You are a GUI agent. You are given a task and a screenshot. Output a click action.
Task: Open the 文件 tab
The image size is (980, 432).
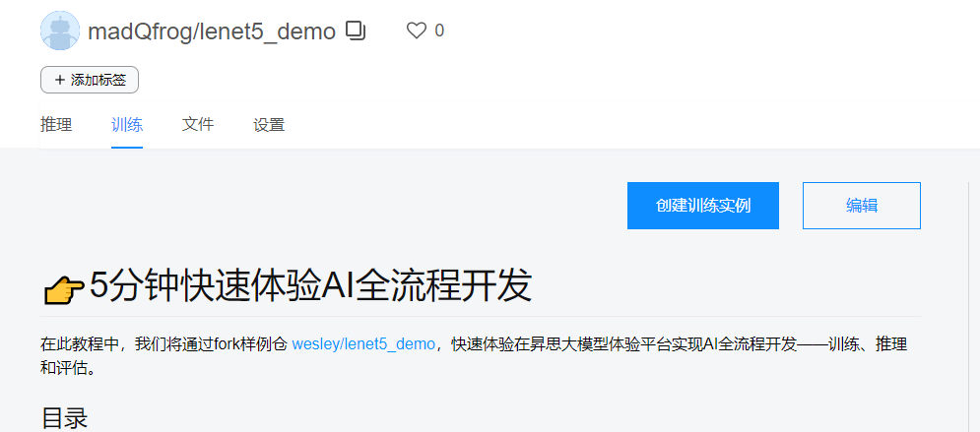click(x=198, y=125)
